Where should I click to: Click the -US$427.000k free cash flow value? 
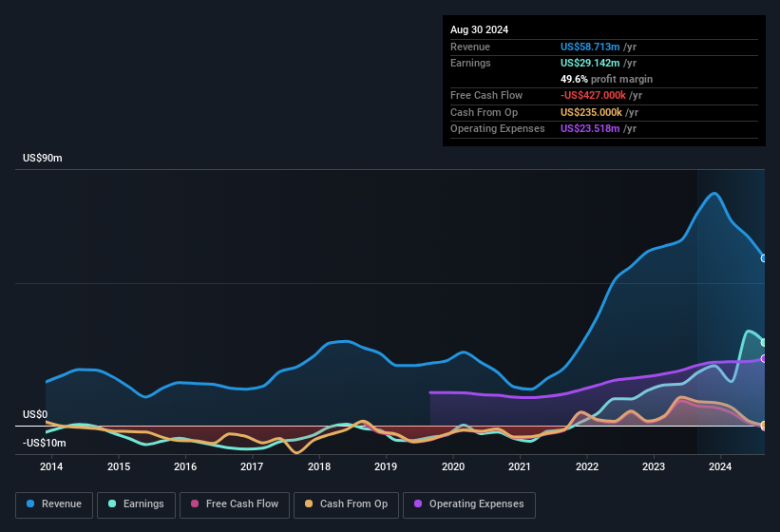[593, 95]
